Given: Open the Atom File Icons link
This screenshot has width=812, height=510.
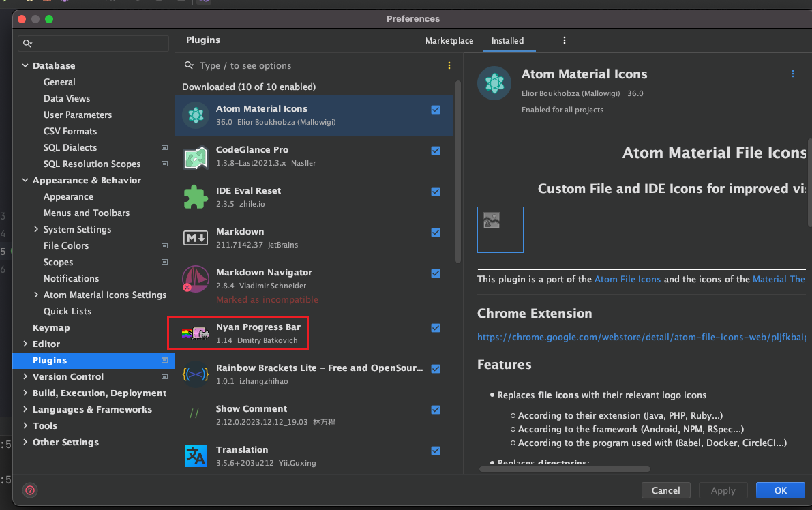Looking at the screenshot, I should pos(627,279).
